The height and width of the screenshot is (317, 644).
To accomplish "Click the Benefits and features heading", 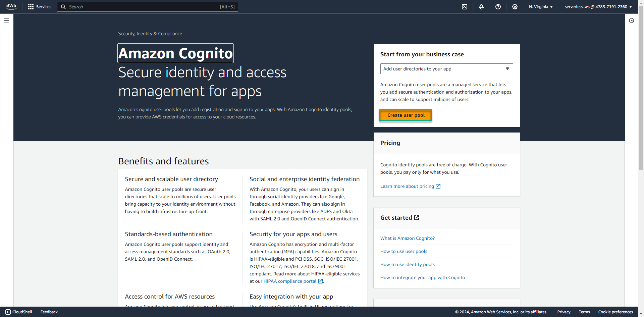I will coord(163,161).
